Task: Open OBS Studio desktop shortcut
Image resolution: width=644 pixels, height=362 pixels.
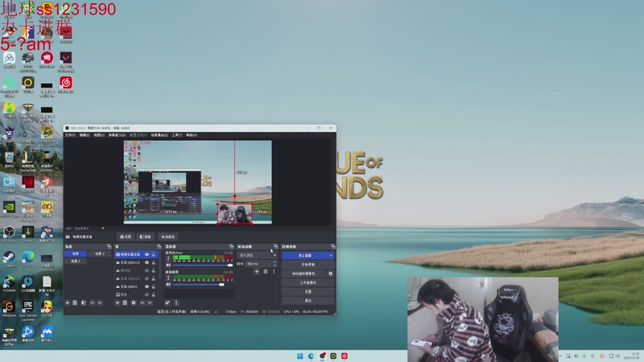Action: [x=9, y=234]
